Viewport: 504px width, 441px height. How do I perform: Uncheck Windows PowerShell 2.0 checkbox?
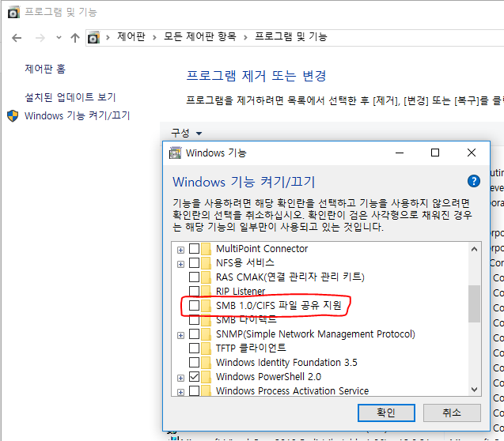point(194,376)
